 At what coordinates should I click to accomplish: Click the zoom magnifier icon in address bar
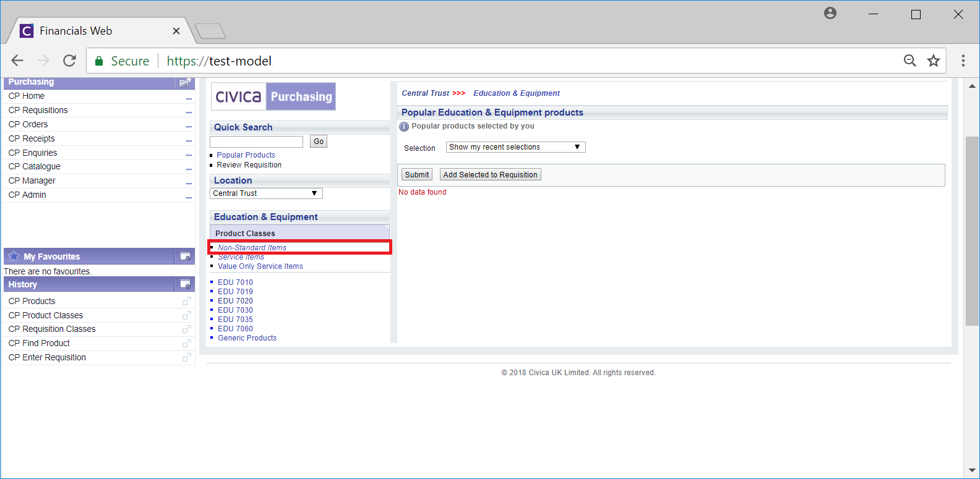(x=909, y=61)
